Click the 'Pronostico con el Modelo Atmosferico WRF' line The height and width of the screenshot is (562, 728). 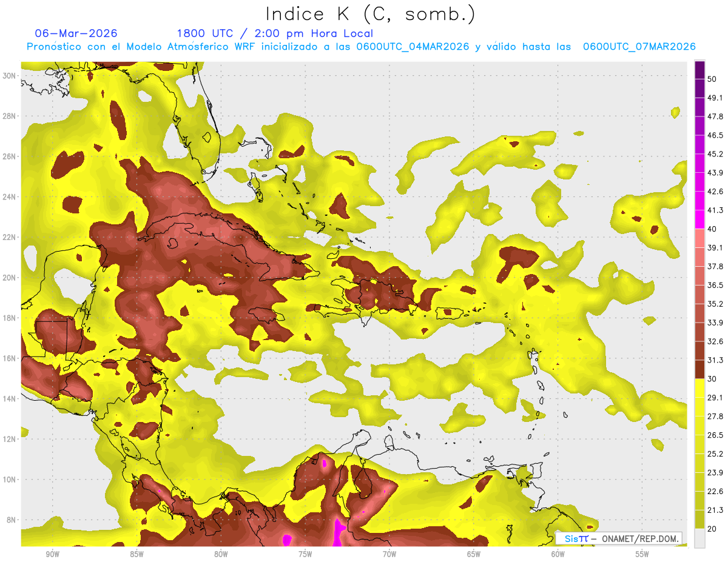pyautogui.click(x=361, y=47)
